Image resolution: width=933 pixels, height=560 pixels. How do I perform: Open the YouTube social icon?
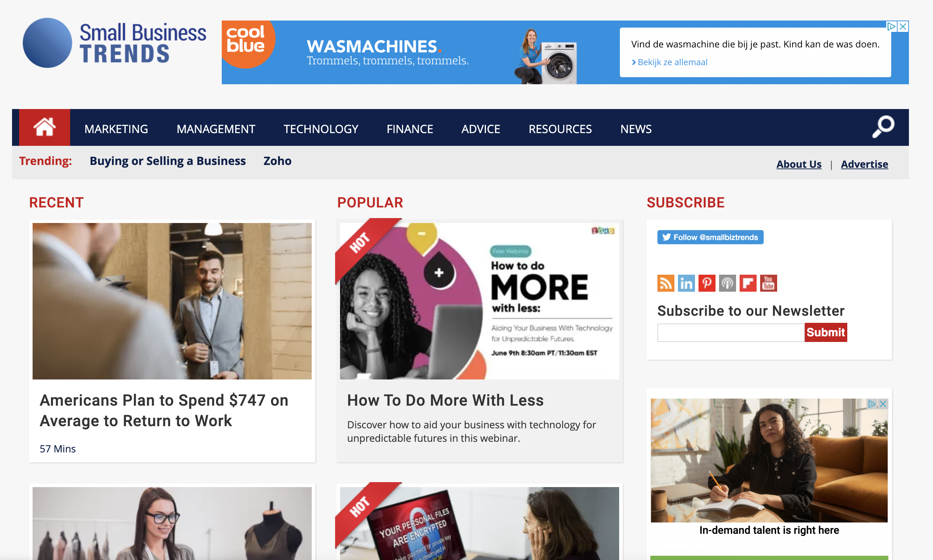pos(768,283)
